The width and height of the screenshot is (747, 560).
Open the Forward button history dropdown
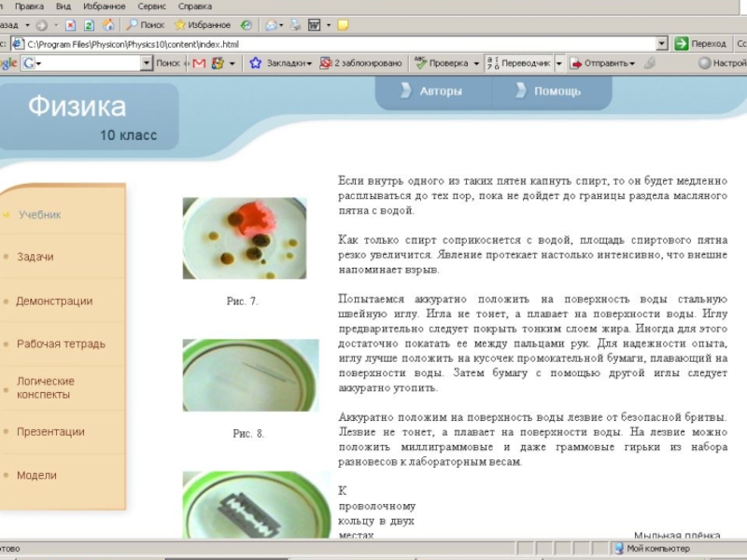(56, 25)
